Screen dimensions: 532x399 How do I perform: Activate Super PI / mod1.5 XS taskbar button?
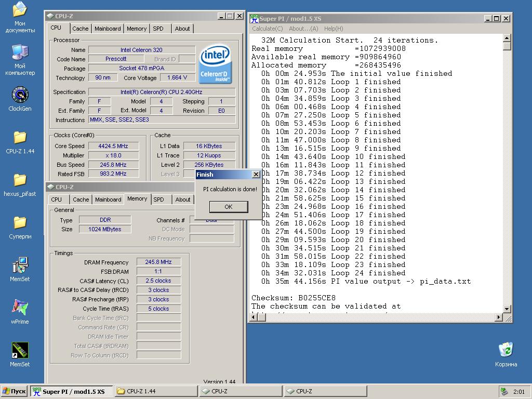[72, 392]
